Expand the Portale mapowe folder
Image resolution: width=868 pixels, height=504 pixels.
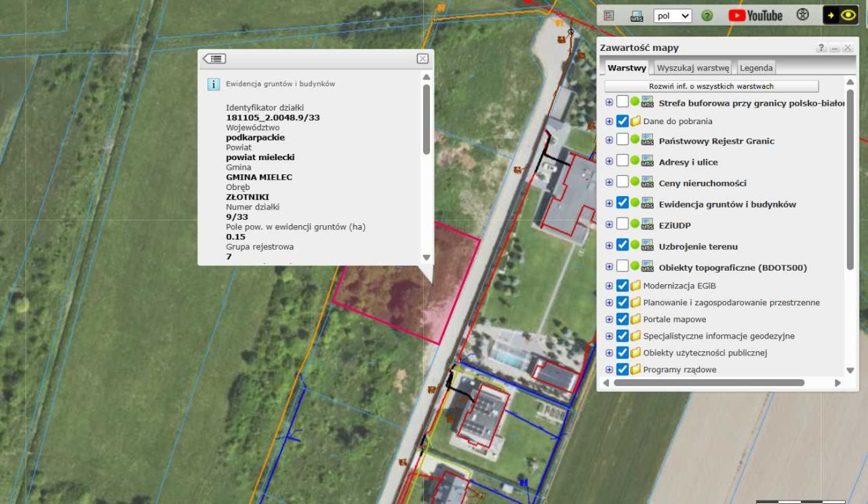coord(609,319)
